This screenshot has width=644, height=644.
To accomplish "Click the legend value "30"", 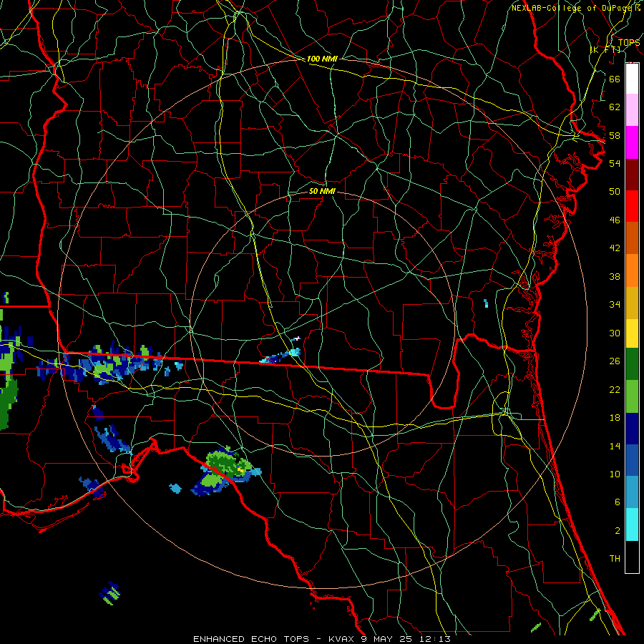I will point(615,333).
